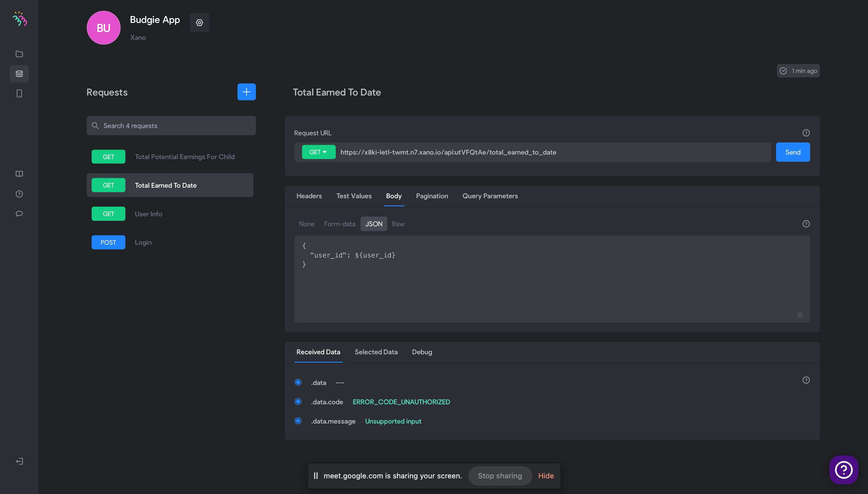Click help icon in Received Data section
The image size is (868, 494).
(806, 380)
